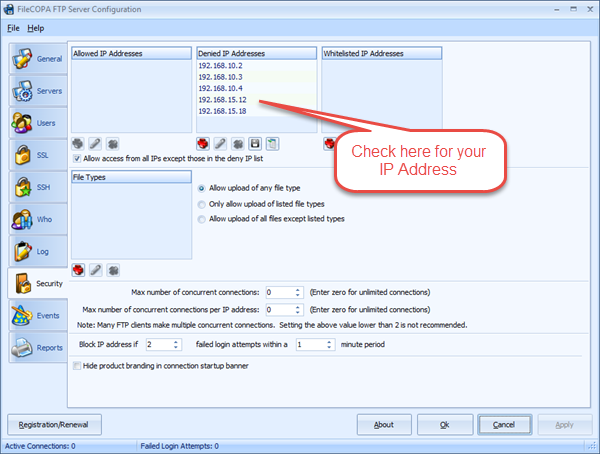Click the Allowed IP Addresses column header

tap(131, 53)
